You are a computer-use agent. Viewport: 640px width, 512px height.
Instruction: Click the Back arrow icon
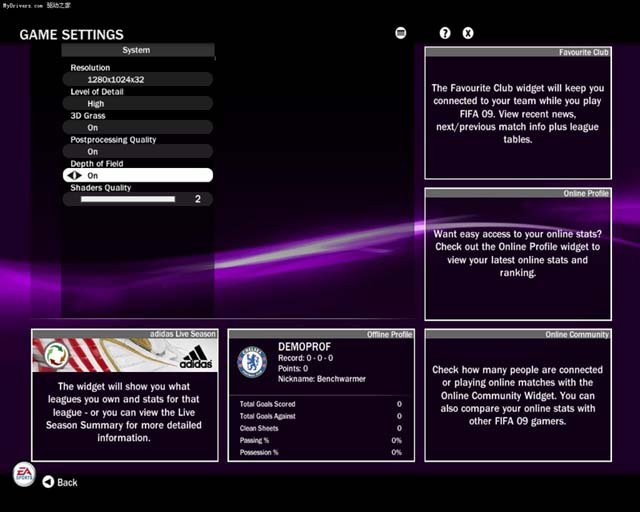pyautogui.click(x=48, y=482)
